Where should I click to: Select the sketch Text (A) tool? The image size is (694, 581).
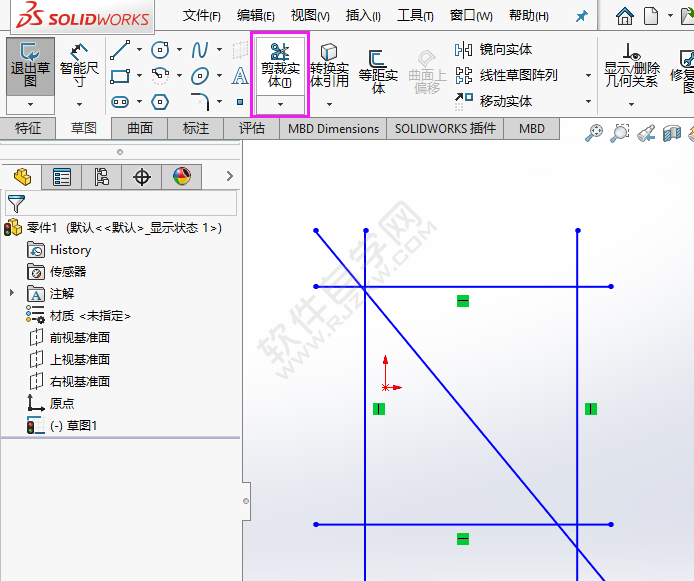point(240,76)
